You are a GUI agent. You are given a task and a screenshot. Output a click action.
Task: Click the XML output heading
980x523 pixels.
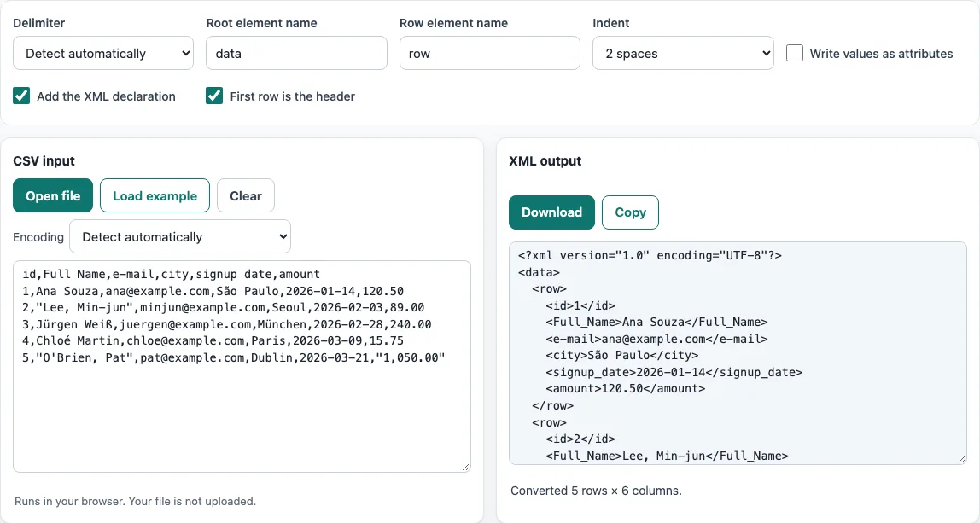(x=545, y=160)
